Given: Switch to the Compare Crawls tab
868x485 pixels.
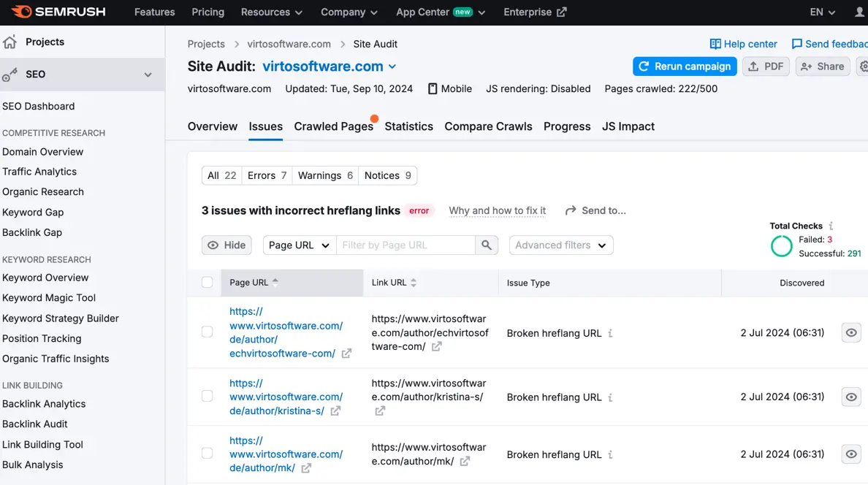Looking at the screenshot, I should click(488, 127).
